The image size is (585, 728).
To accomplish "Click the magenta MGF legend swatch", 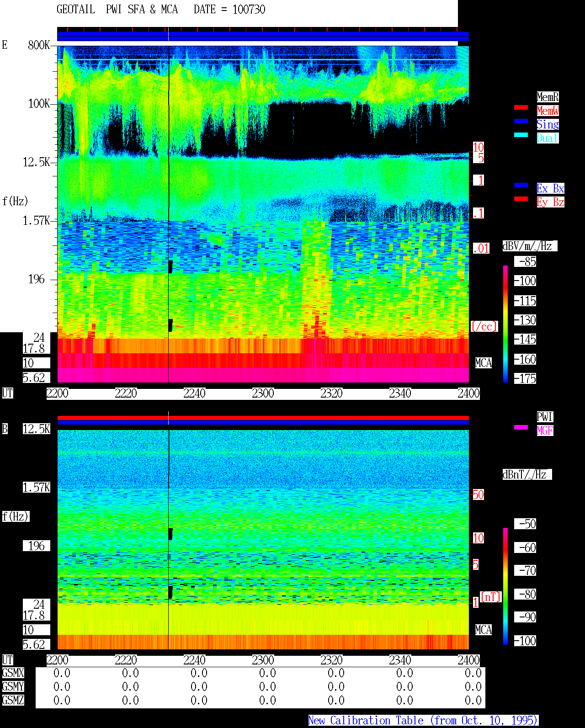I will coord(521,427).
